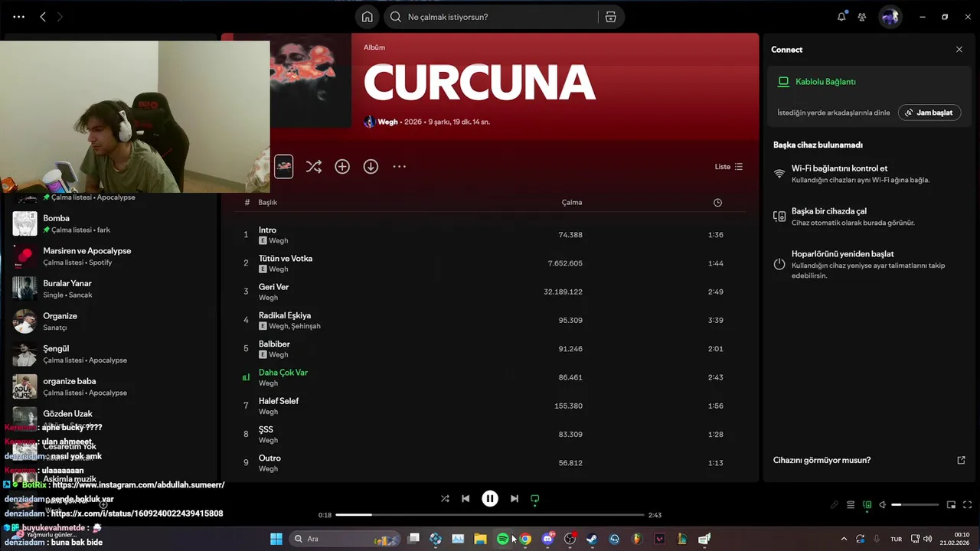
Task: Open Steam from the taskbar
Action: click(592, 539)
